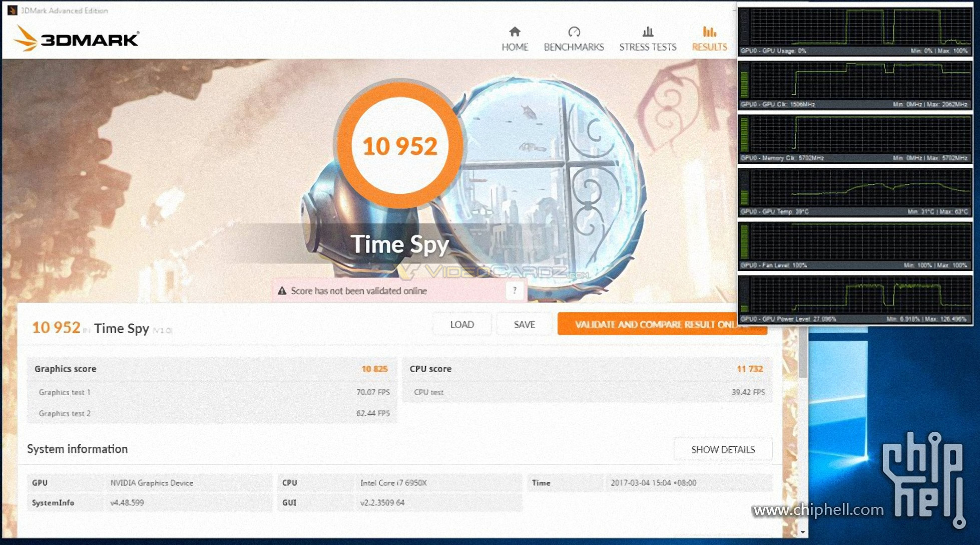Viewport: 980px width, 545px height.
Task: Click the Results bar-graph icon
Action: [x=709, y=32]
